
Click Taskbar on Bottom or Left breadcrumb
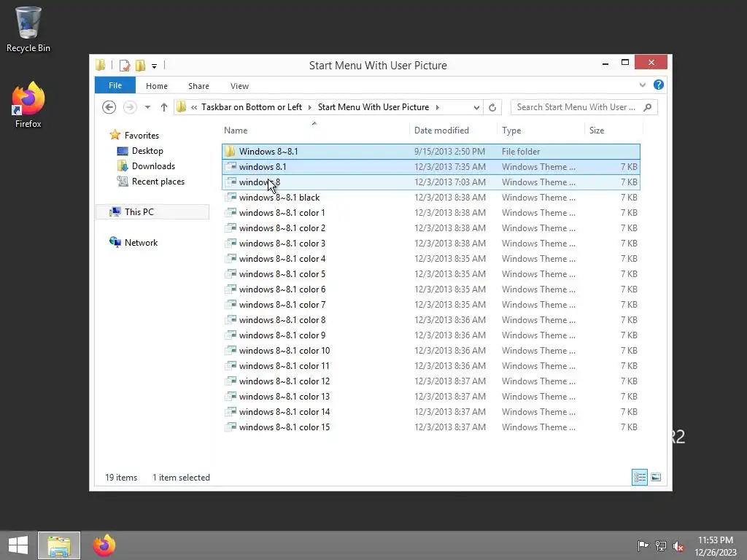tap(252, 107)
